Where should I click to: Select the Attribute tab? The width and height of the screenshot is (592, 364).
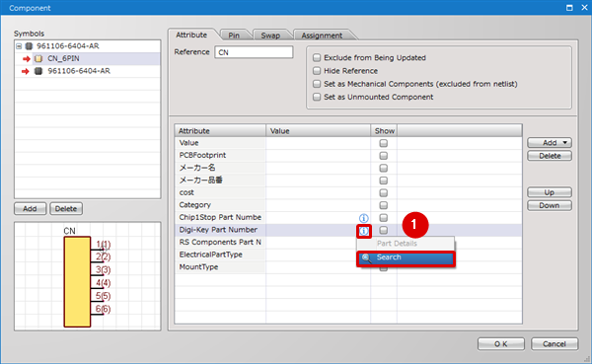pyautogui.click(x=191, y=35)
